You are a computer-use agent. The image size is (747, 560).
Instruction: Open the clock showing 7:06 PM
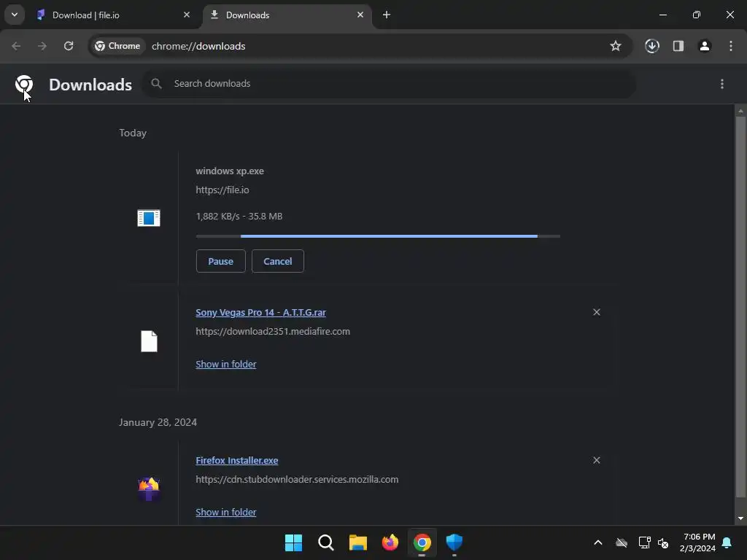click(698, 542)
